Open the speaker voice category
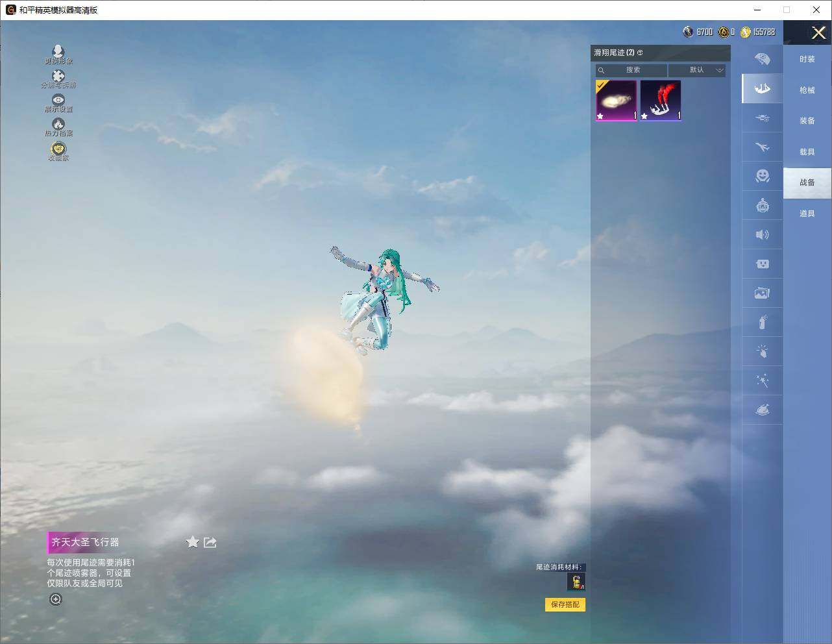Viewport: 832px width, 644px height. tap(763, 234)
